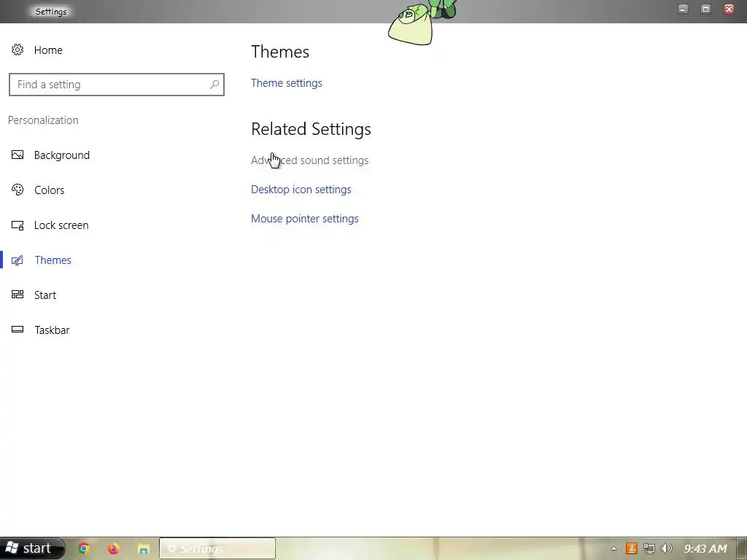Open the network tray icon
This screenshot has height=560, width=747.
click(649, 548)
